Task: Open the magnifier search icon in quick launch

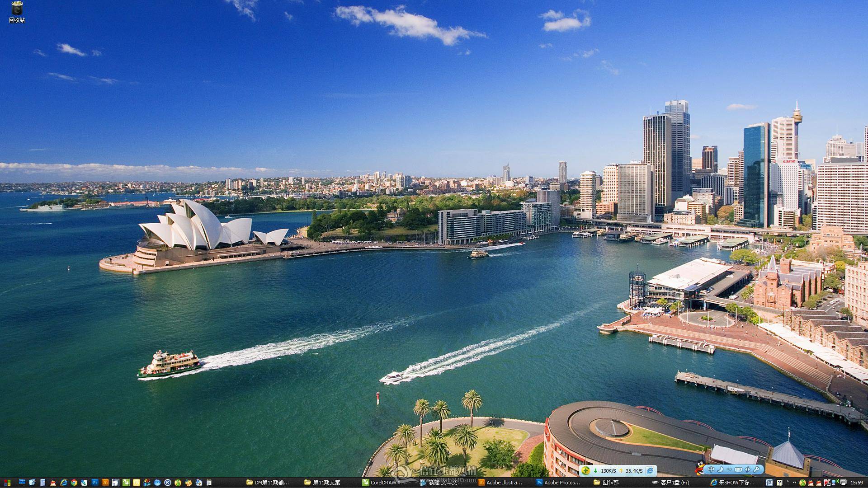Action: pyautogui.click(x=198, y=483)
